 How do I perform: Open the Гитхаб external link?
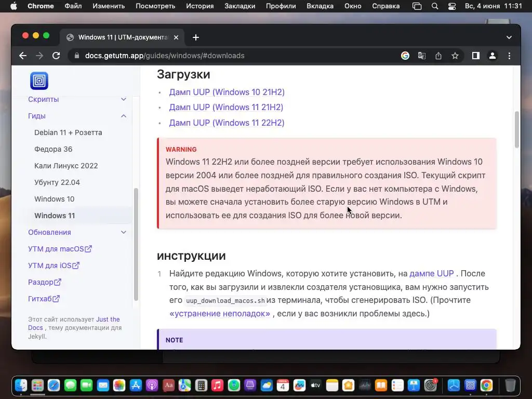point(44,299)
